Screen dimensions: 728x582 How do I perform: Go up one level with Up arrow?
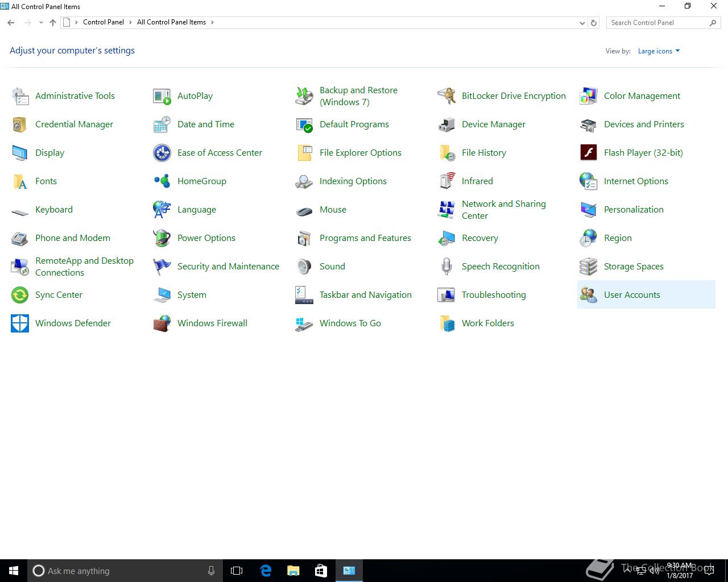point(53,23)
